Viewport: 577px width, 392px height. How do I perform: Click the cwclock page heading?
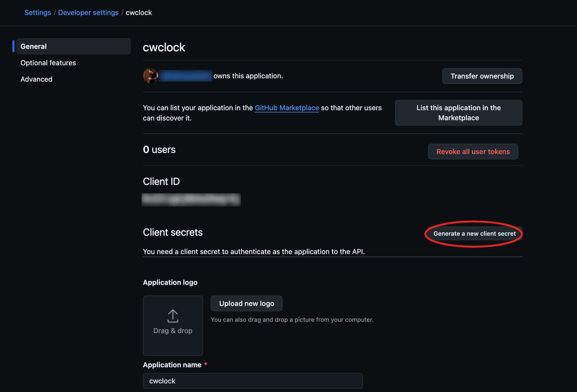pos(164,47)
